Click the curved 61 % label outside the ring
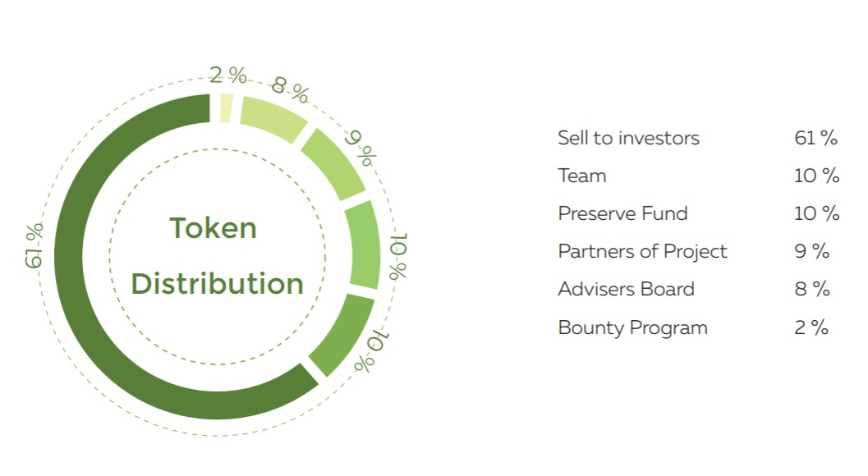Viewport: 868px width, 476px height. 34,246
